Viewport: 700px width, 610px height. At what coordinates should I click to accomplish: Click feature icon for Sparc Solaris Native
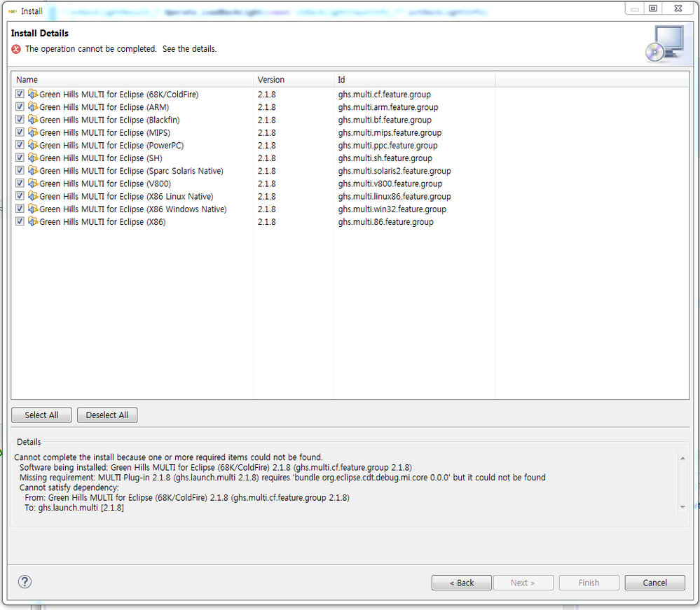33,170
